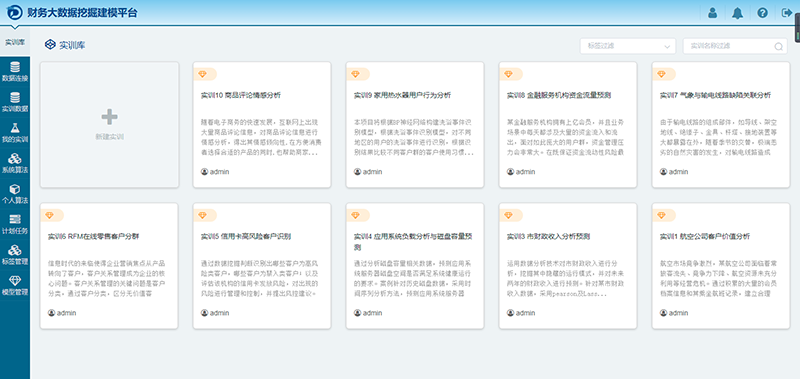This screenshot has height=379, width=800.
Task: Click the platform logo icon
Action: pos(14,12)
